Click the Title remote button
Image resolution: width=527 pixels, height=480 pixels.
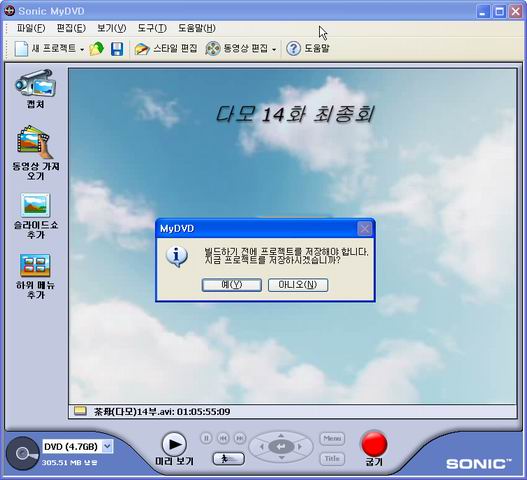coord(332,459)
